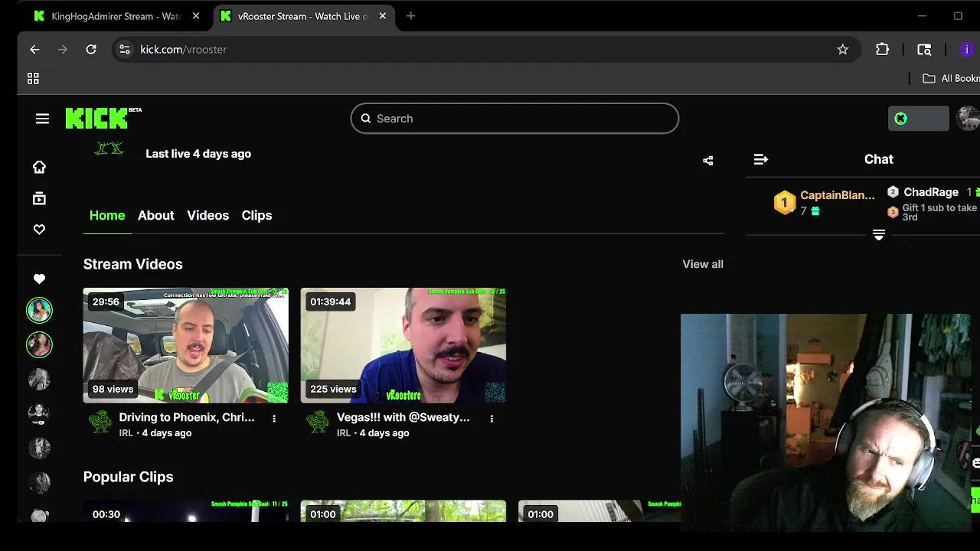Focus the Kick search field
980x551 pixels.
514,119
